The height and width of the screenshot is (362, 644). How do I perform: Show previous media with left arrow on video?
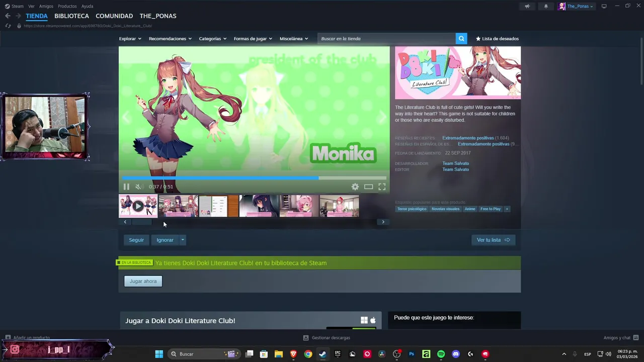coord(126,117)
